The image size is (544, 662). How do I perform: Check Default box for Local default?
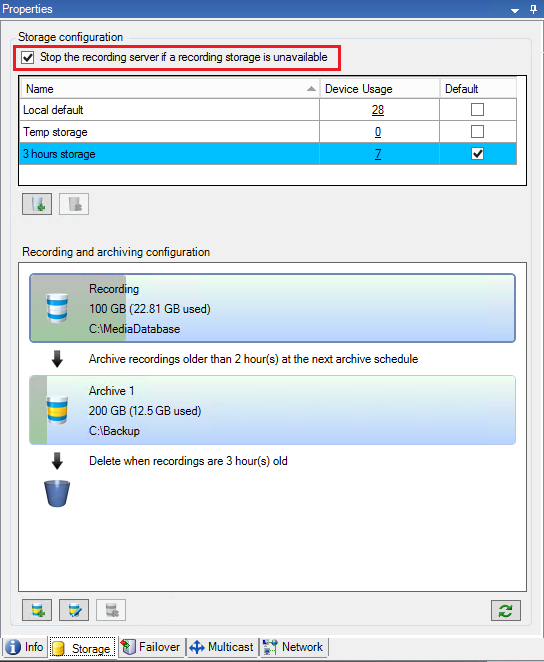tap(477, 110)
